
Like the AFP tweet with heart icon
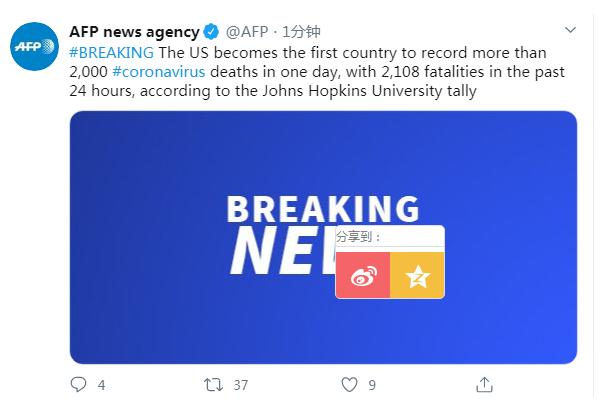click(349, 384)
